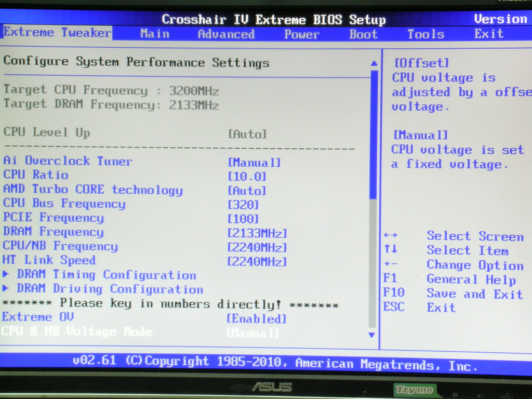This screenshot has width=532, height=399.
Task: Click the Select Screen key hint
Action: pos(454,236)
